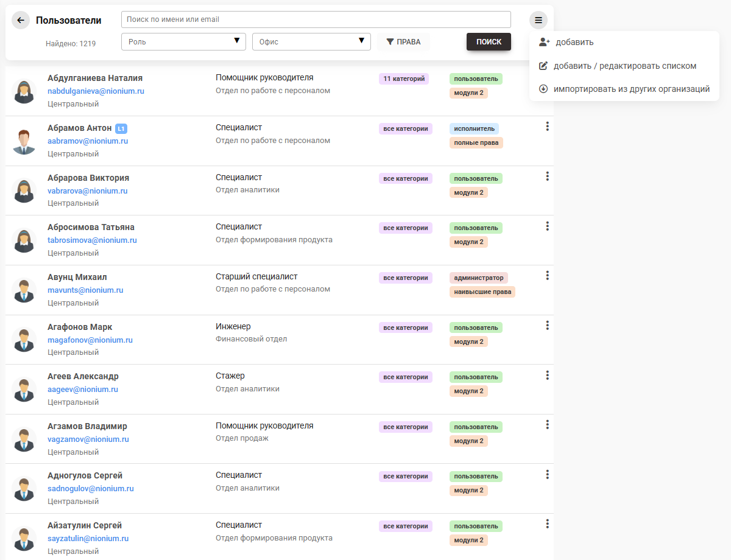731x560 pixels.
Task: Click avatar of Абдулганиева Наталия
Action: pyautogui.click(x=24, y=91)
